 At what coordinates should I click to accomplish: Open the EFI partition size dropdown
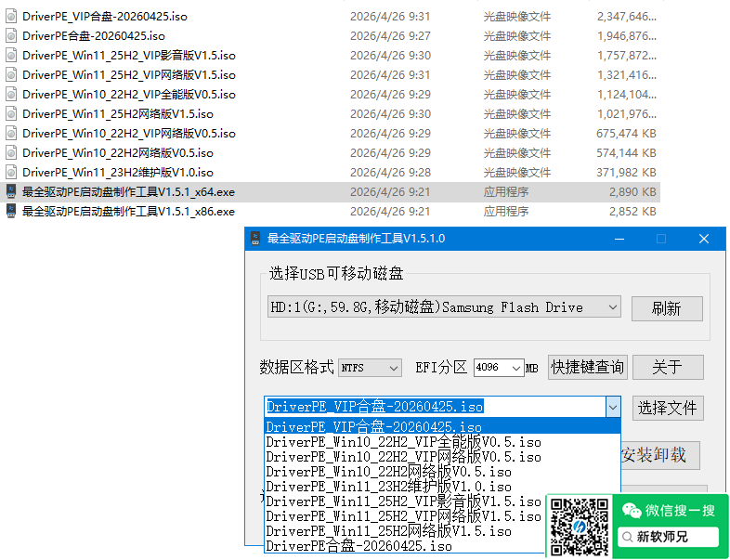(515, 368)
